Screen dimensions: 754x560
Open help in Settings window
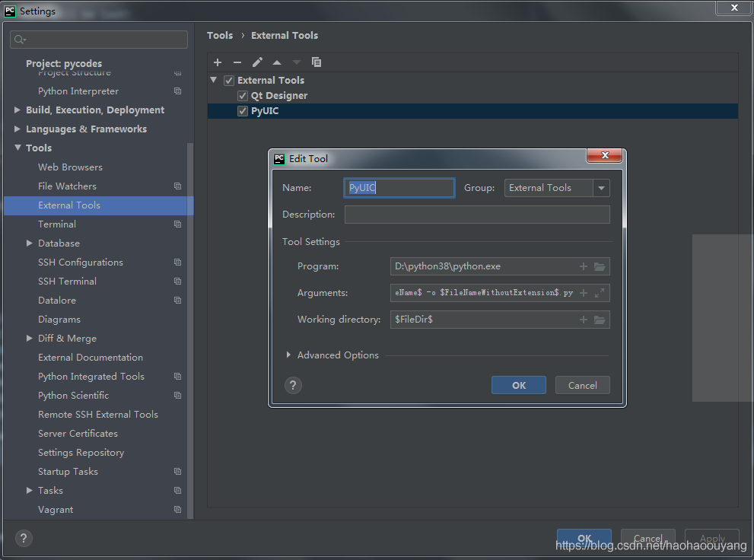click(24, 539)
